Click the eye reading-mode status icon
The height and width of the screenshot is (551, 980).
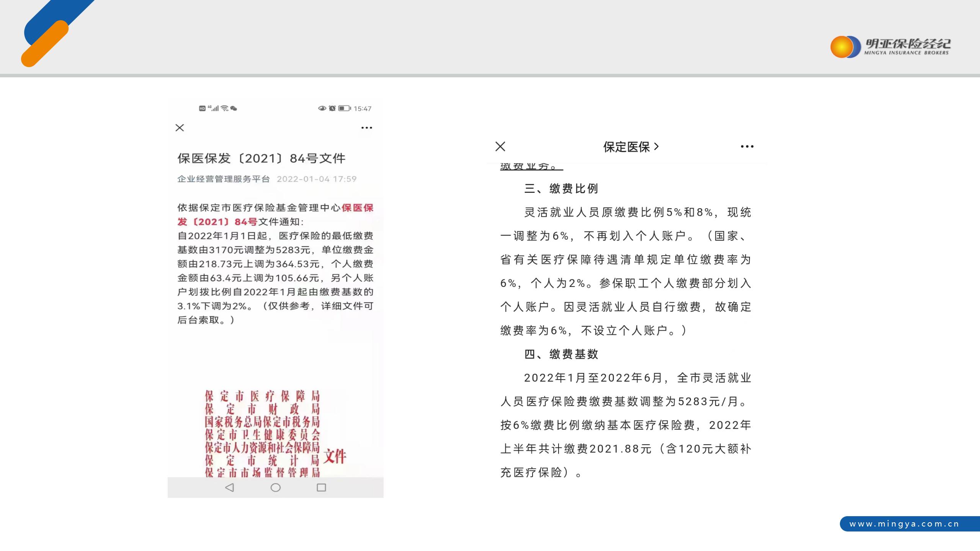pyautogui.click(x=323, y=108)
